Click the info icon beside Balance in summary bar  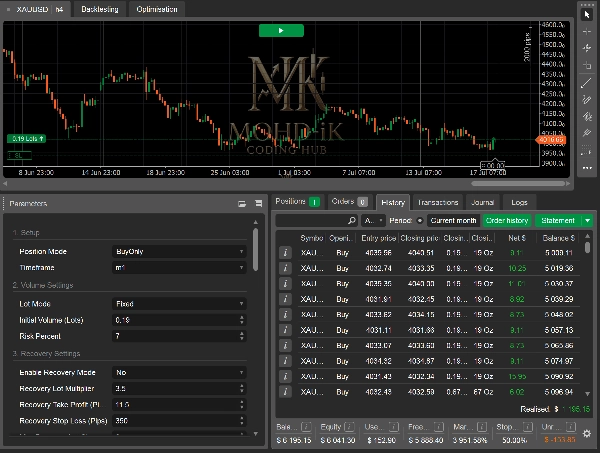[x=306, y=427]
